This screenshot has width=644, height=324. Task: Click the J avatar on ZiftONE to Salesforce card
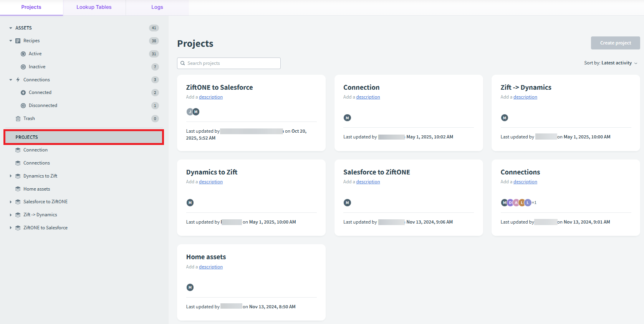[190, 112]
